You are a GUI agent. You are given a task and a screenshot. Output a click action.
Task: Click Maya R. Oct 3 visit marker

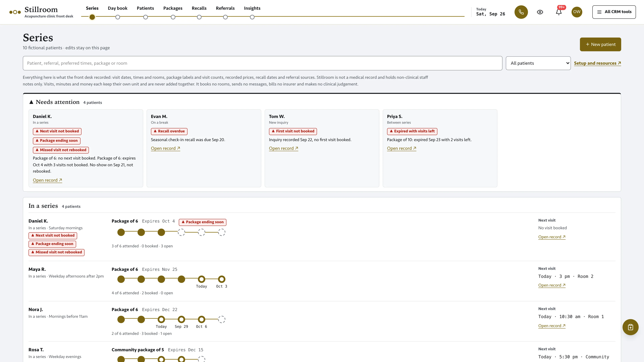[222, 279]
